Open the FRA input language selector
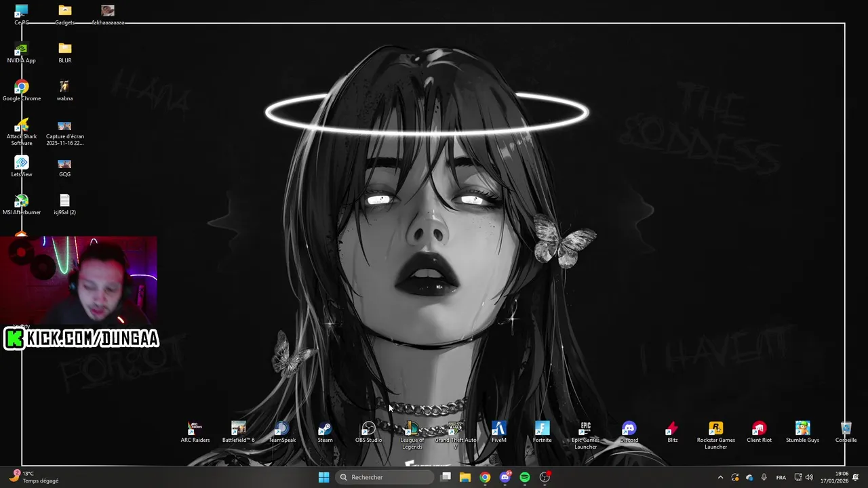 coord(781,477)
